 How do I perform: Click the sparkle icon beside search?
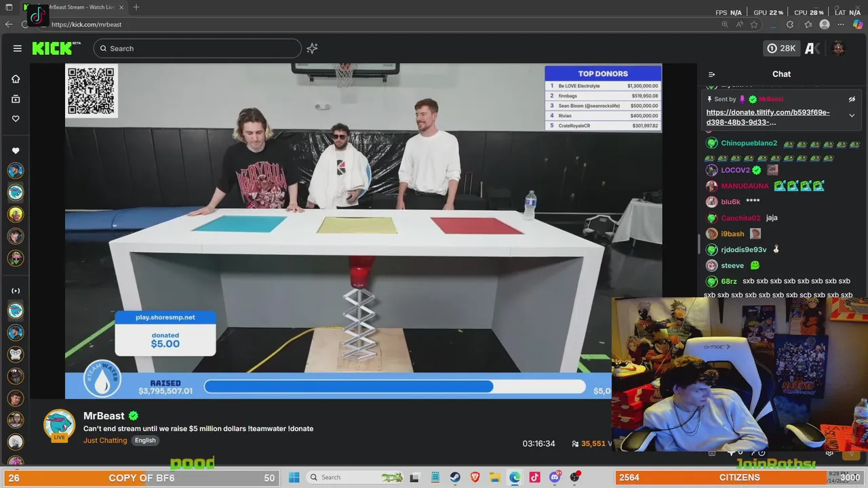click(312, 48)
